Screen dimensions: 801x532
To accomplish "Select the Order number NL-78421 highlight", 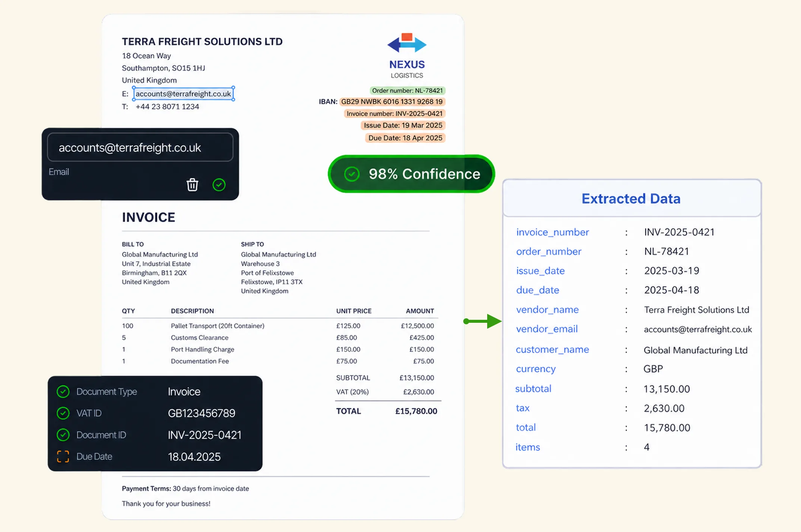I will point(407,91).
